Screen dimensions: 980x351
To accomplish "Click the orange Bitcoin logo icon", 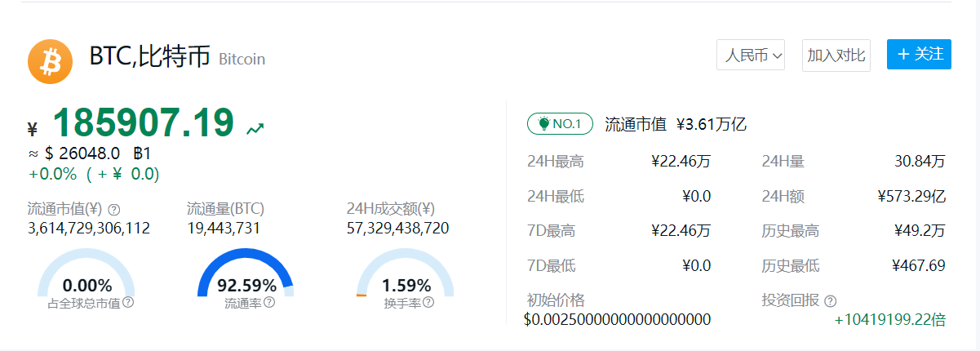I will [51, 61].
